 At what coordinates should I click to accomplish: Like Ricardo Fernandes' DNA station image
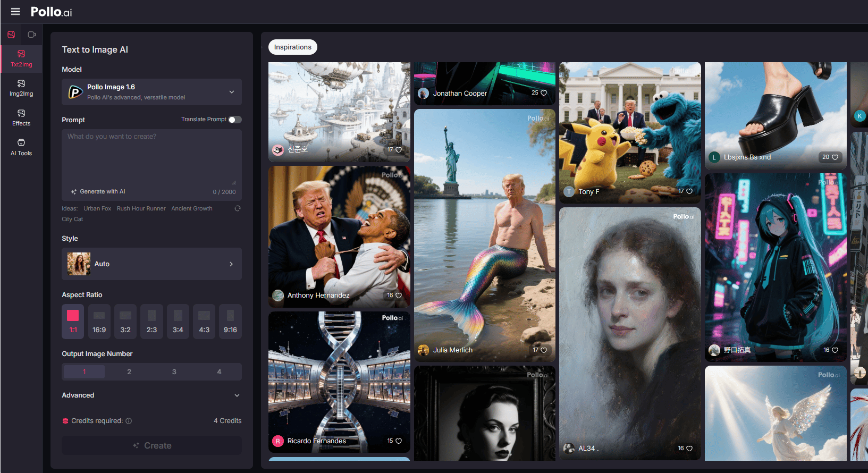pyautogui.click(x=399, y=441)
